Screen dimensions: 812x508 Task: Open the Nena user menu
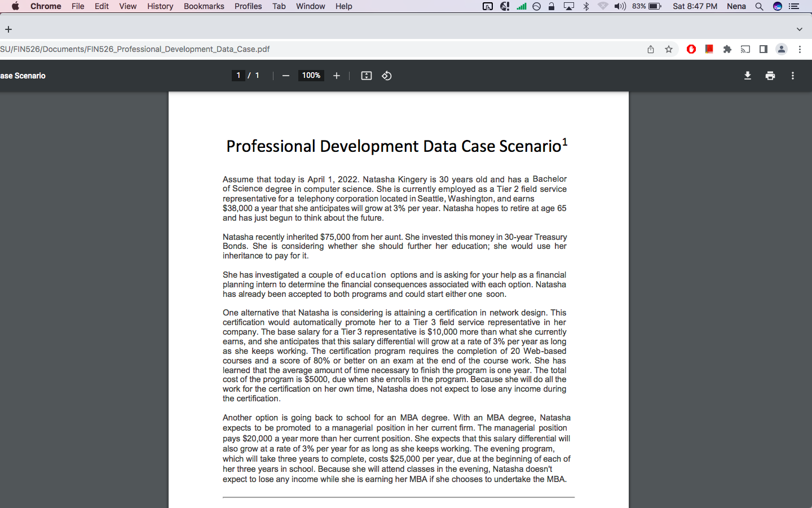[736, 6]
